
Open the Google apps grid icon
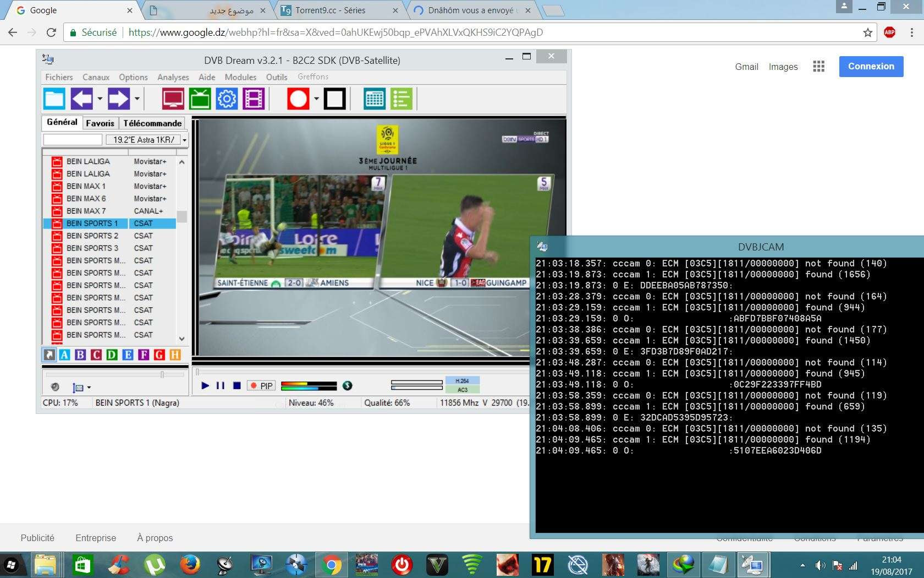click(819, 67)
